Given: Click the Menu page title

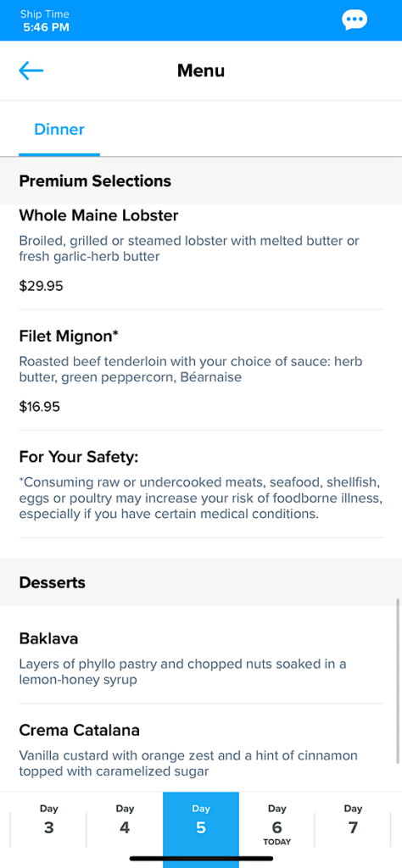Looking at the screenshot, I should click(x=201, y=71).
